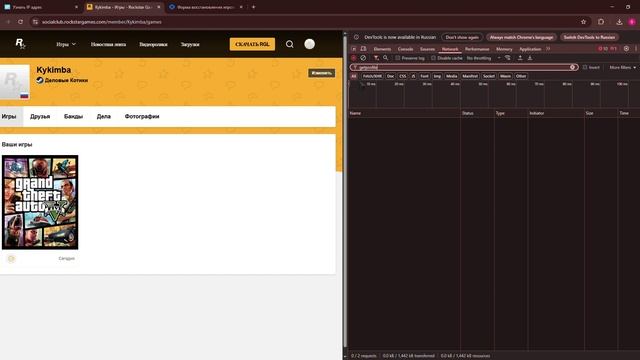
Task: Stop recording the network log
Action: pos(354,58)
